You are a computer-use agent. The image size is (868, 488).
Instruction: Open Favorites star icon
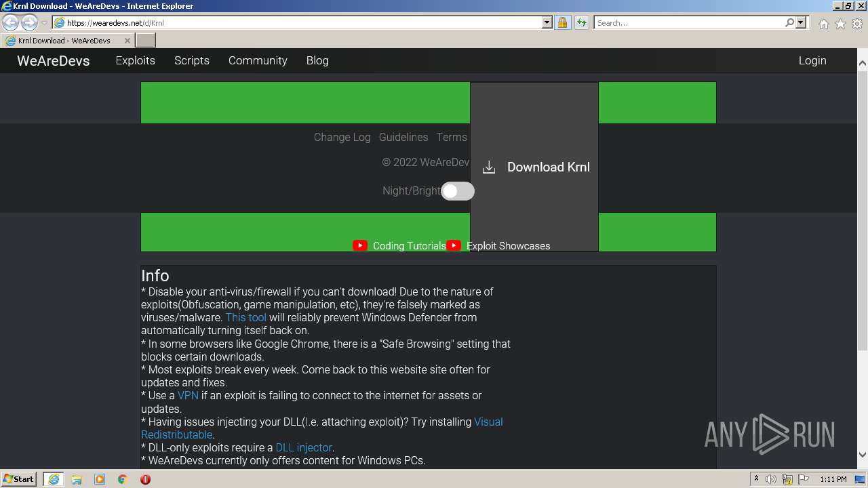[840, 24]
